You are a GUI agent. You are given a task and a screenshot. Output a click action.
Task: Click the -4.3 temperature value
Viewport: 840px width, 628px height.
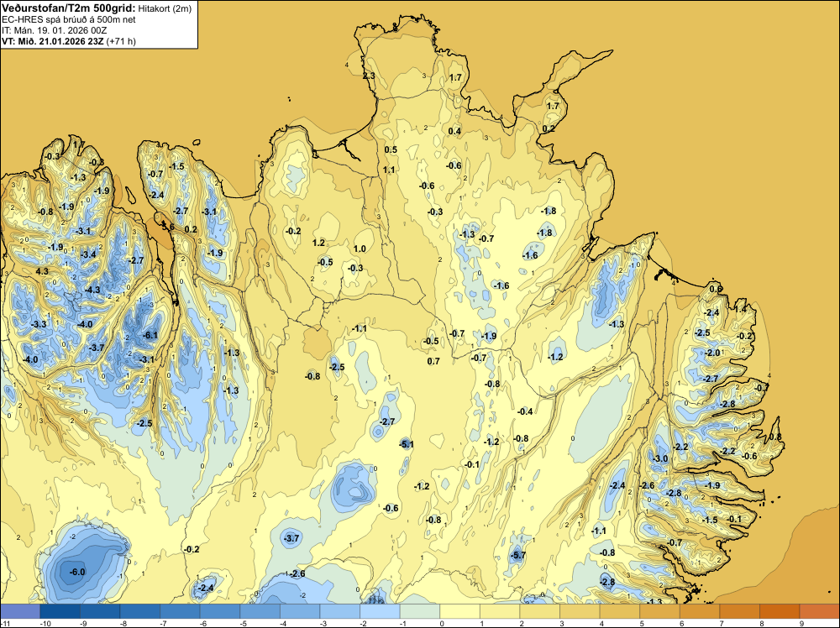coord(92,290)
